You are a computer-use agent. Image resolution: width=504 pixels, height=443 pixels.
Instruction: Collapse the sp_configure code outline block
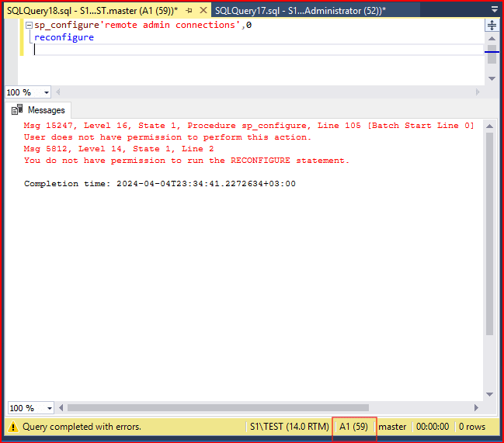click(29, 26)
